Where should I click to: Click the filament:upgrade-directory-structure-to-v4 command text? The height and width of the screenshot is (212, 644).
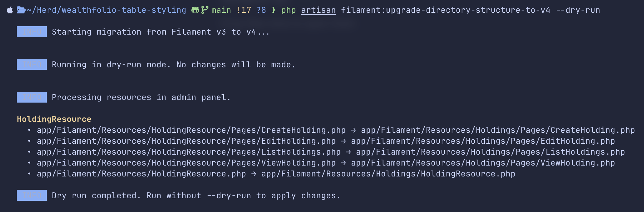445,10
